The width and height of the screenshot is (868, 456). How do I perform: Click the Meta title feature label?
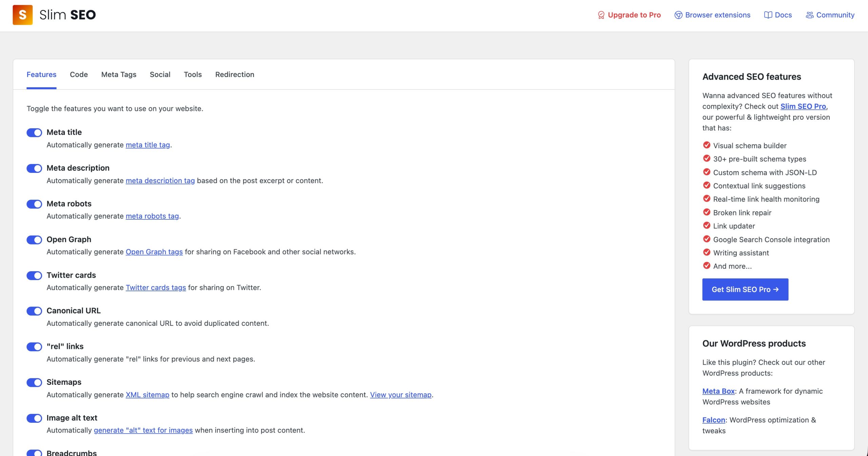[64, 132]
